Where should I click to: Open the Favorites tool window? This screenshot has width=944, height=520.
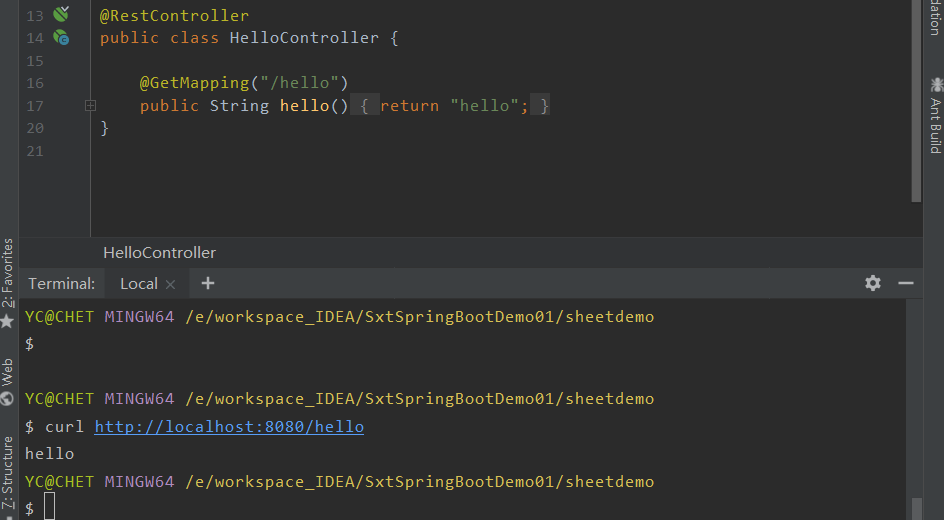[x=7, y=282]
